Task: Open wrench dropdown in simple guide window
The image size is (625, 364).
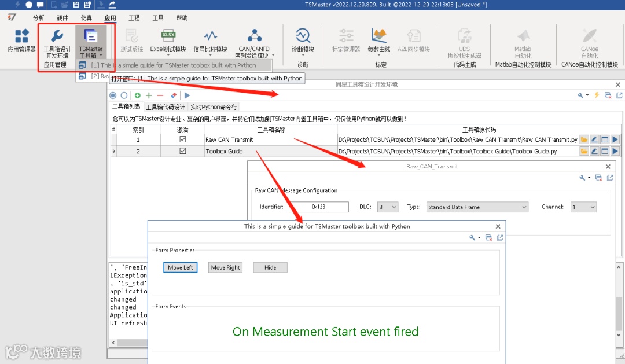Action: (x=475, y=238)
